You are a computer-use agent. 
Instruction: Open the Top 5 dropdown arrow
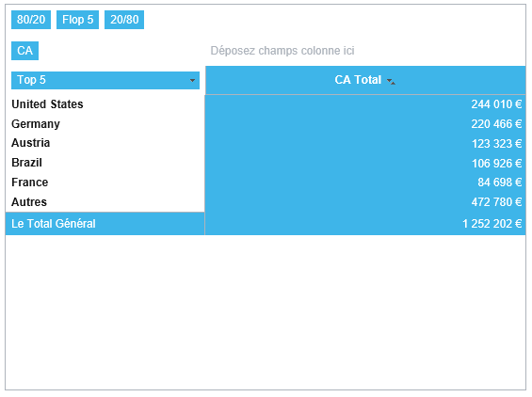click(192, 80)
